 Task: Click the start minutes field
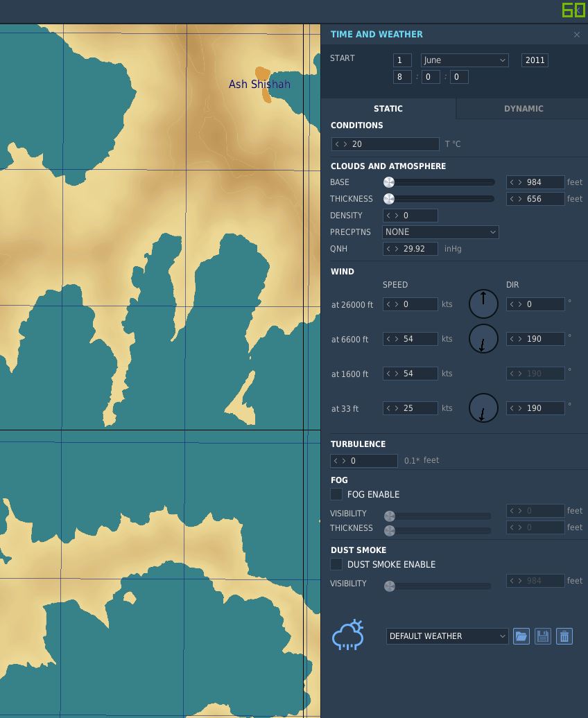[x=431, y=77]
